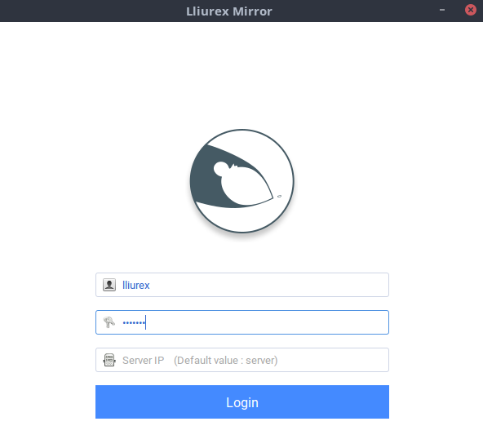Click the Lliurex Mirror title text
The image size is (483, 448).
[229, 11]
